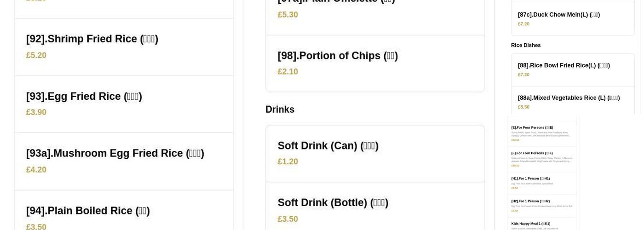Add Soft Drink (Can) to order

pos(328,146)
